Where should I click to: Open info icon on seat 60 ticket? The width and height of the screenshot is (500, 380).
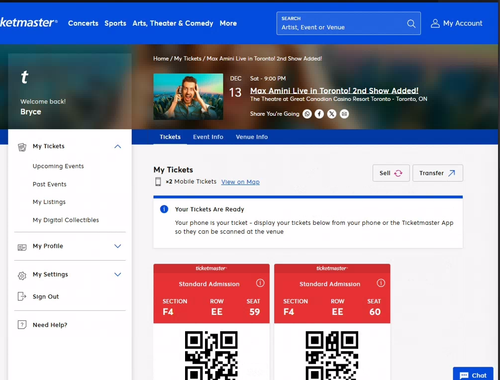381,283
